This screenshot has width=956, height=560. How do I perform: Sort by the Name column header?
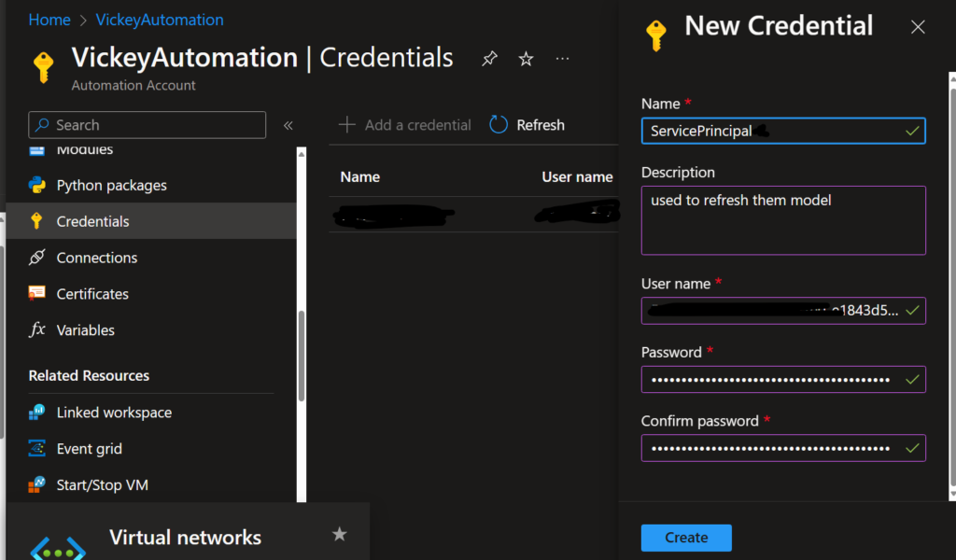click(x=360, y=176)
